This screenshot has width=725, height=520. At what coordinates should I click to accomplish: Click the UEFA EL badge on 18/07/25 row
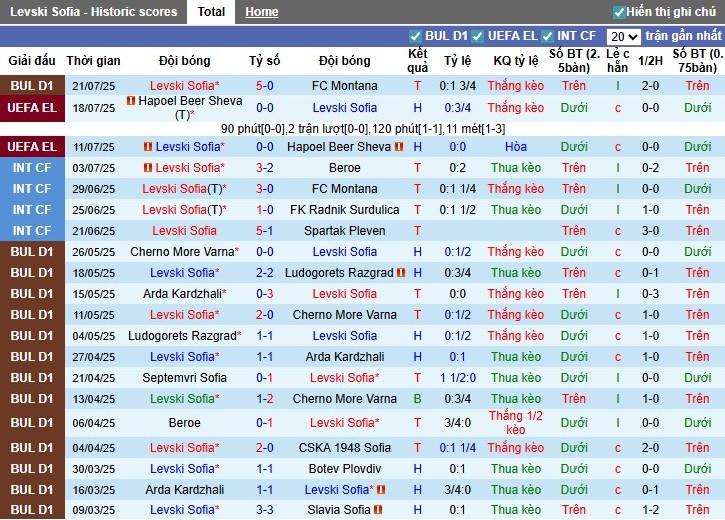(32, 108)
